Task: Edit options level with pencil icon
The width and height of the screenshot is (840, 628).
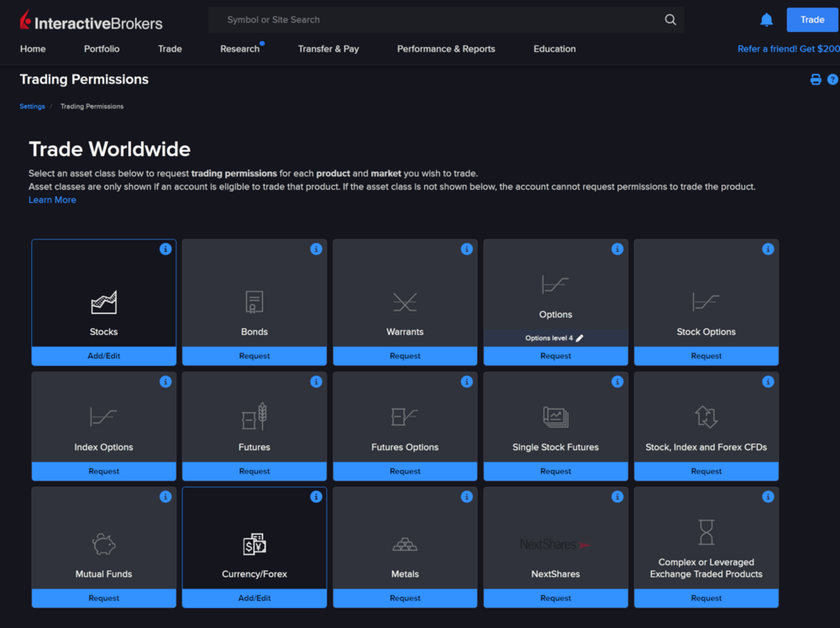Action: [580, 338]
